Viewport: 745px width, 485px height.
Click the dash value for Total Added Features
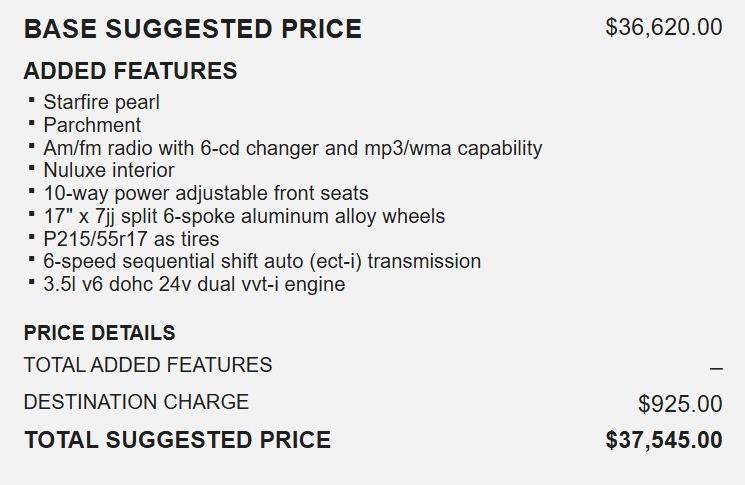coord(716,368)
